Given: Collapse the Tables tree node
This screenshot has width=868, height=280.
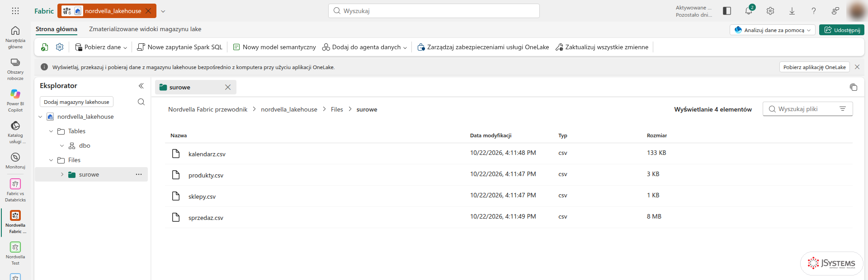Looking at the screenshot, I should tap(51, 131).
